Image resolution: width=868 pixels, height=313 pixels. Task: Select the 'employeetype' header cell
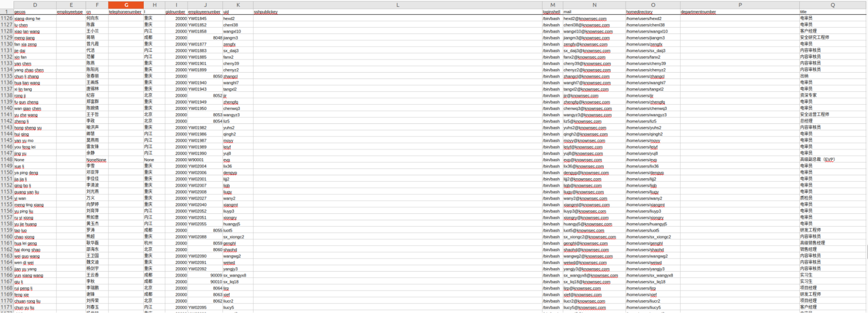click(x=70, y=12)
